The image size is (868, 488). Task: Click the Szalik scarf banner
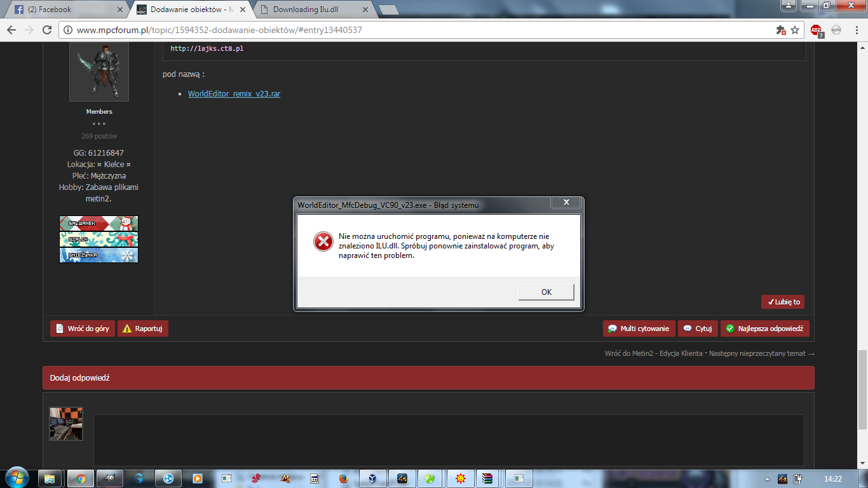point(98,240)
